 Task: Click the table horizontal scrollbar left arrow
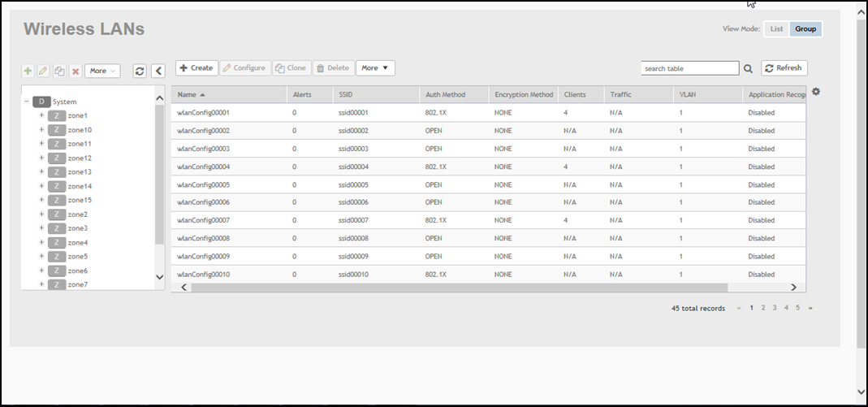(x=184, y=288)
